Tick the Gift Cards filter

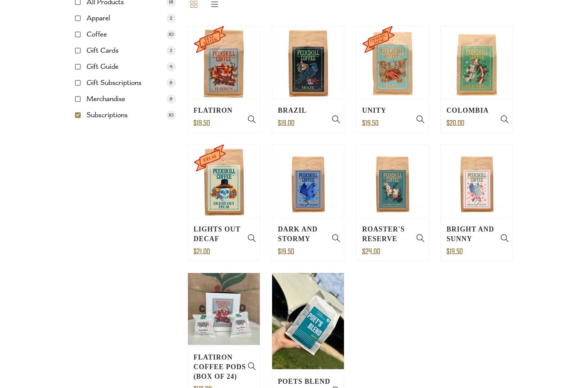(78, 50)
